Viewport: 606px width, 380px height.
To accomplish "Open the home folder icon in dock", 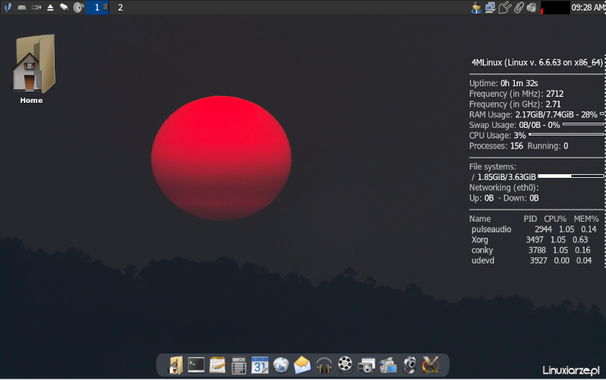I will pos(175,365).
